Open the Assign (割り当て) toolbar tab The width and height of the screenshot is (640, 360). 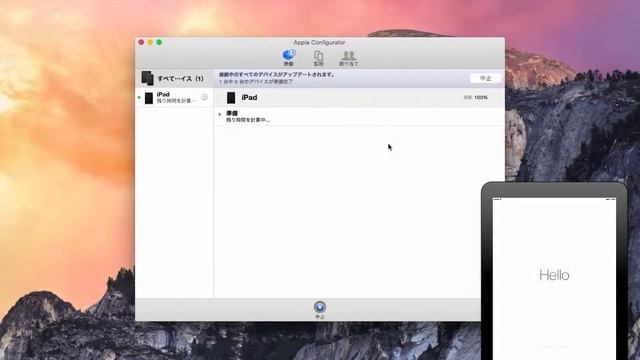[348, 58]
